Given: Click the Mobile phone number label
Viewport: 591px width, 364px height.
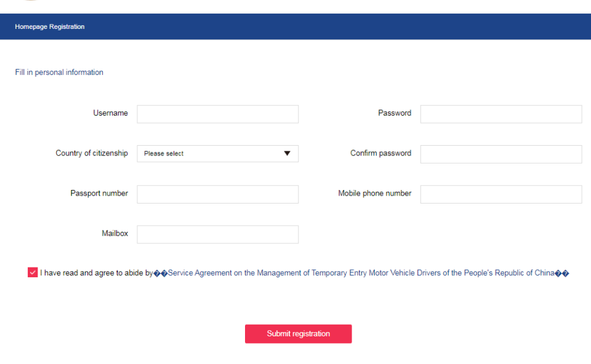Looking at the screenshot, I should click(374, 194).
